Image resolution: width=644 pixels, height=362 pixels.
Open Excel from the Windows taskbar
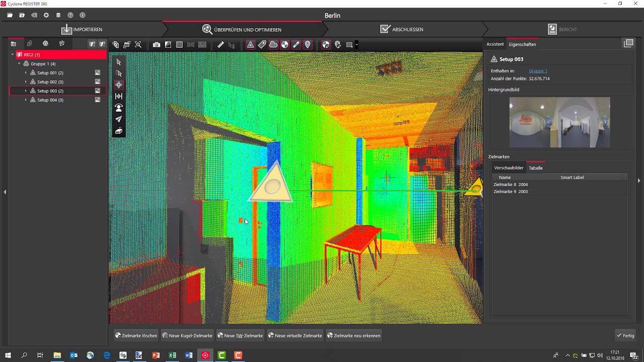(x=173, y=355)
